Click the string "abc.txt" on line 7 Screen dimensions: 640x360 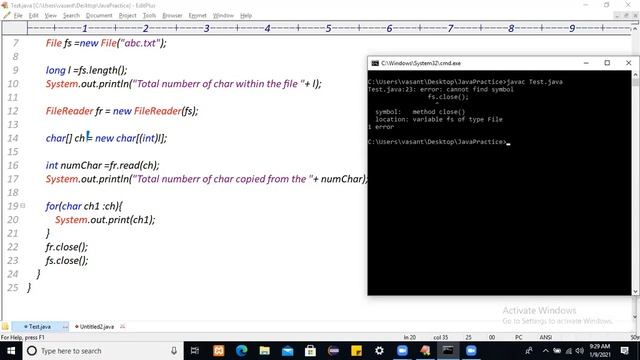coord(140,43)
